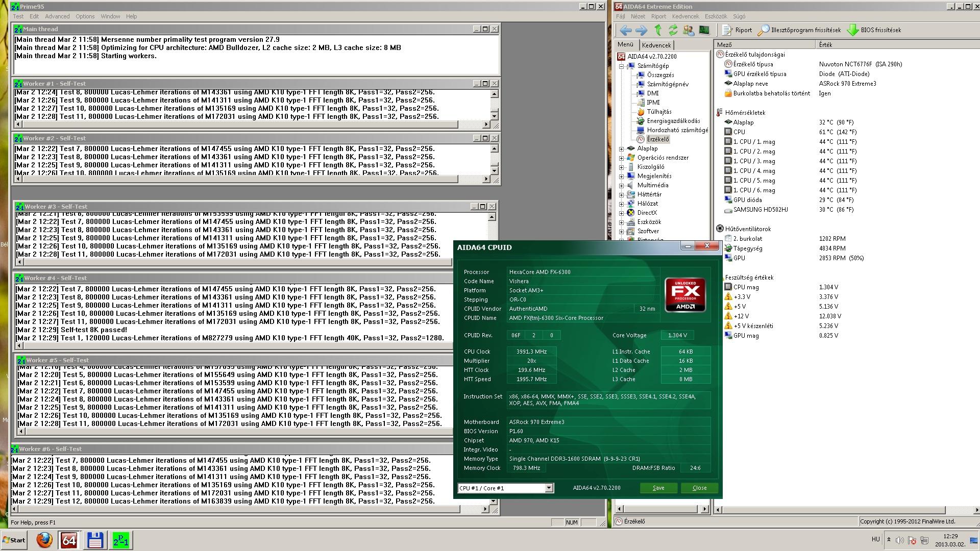Save the AIDA64 CPUID report
980x551 pixels.
coord(658,488)
